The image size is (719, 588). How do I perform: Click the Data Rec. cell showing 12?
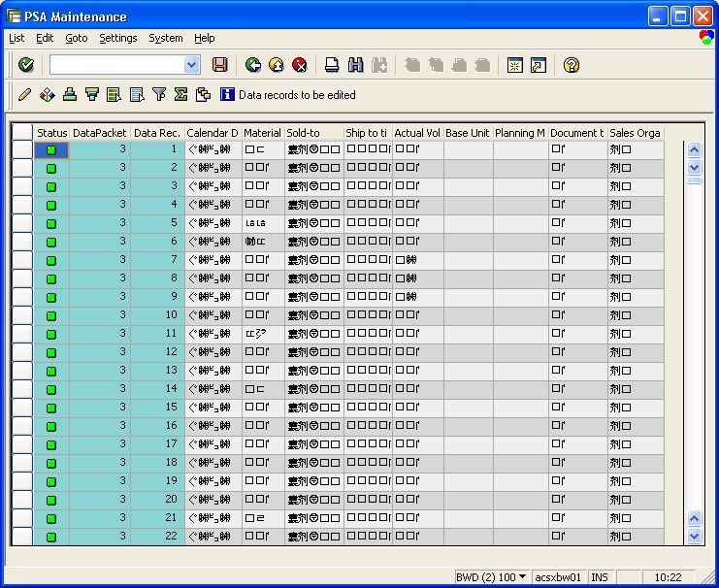(x=158, y=352)
